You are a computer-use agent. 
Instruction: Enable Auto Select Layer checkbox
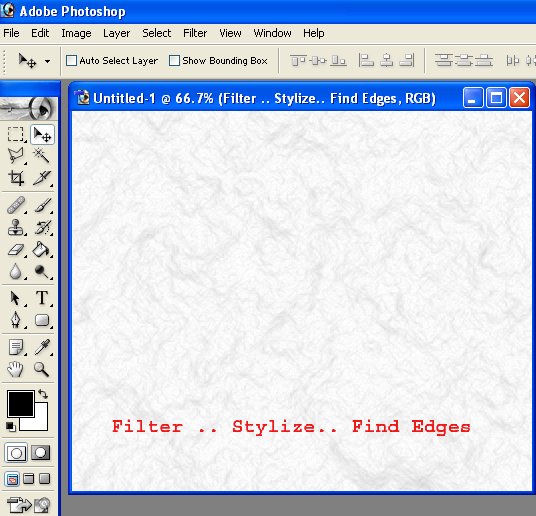pyautogui.click(x=71, y=61)
